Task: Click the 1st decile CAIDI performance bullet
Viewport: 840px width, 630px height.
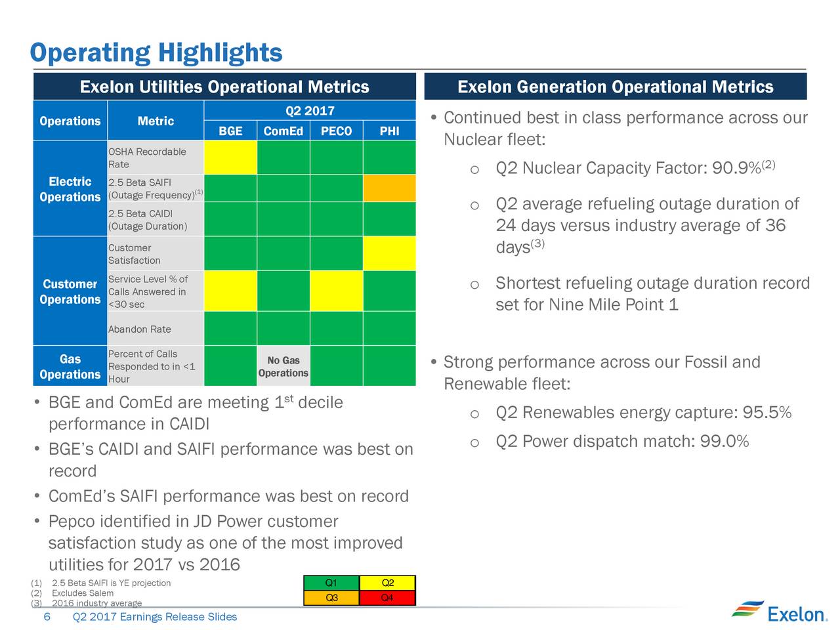Action: pyautogui.click(x=189, y=413)
